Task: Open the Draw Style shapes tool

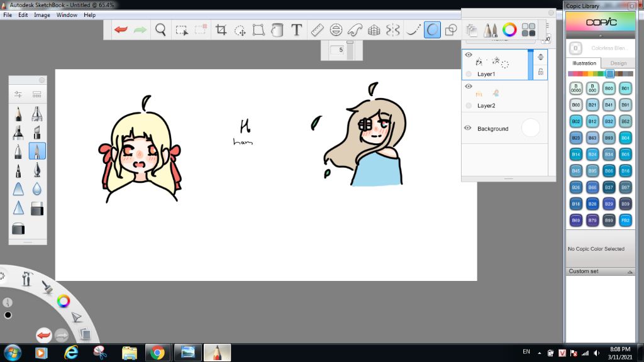Action: click(x=451, y=30)
